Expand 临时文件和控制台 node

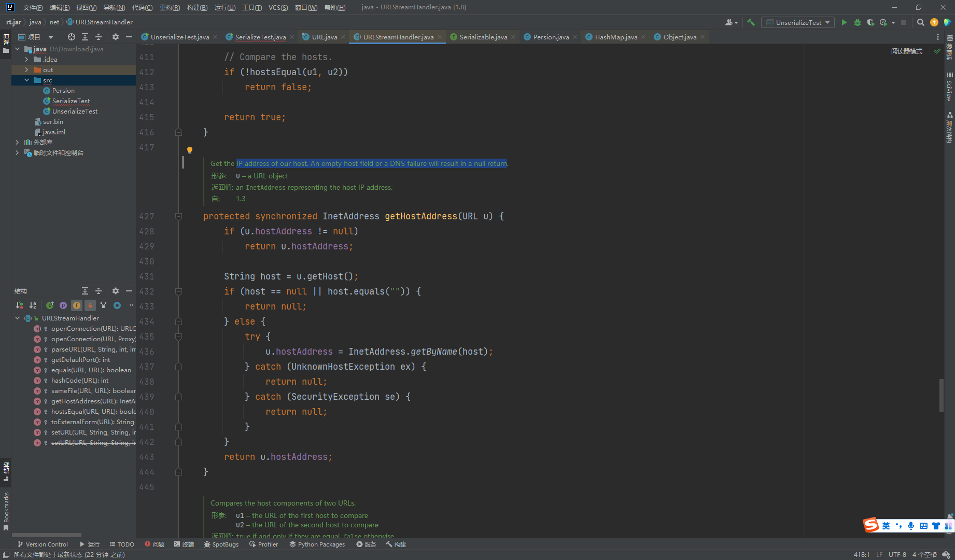coord(17,152)
